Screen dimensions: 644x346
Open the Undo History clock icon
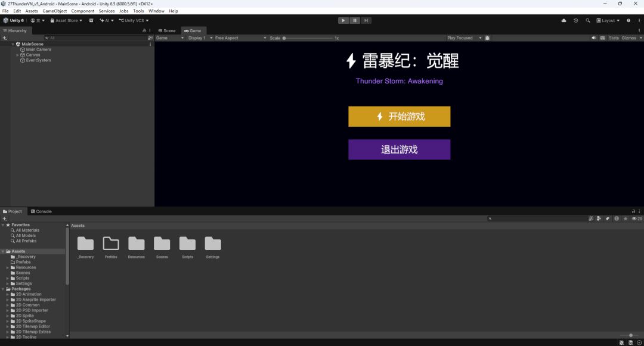(x=576, y=20)
